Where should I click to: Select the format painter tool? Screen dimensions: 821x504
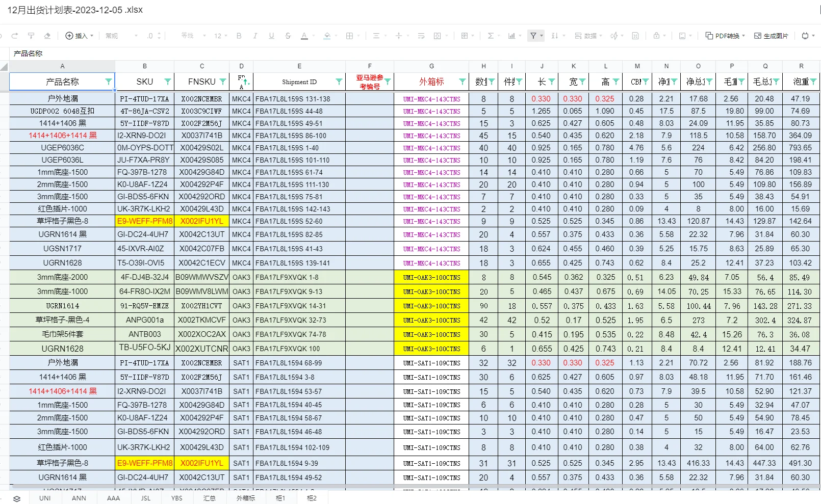[31, 36]
